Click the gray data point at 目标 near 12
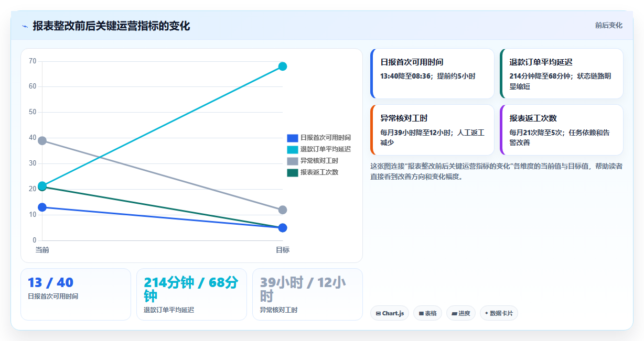 (283, 210)
